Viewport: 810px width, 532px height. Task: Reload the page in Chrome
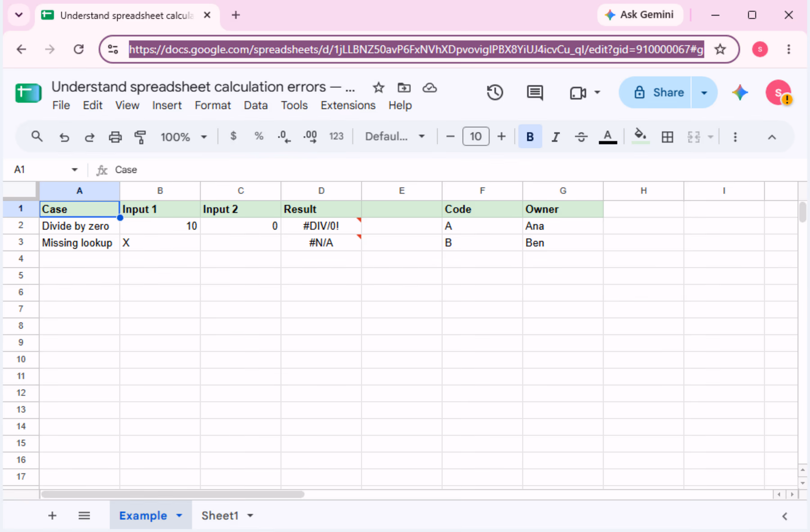tap(79, 49)
